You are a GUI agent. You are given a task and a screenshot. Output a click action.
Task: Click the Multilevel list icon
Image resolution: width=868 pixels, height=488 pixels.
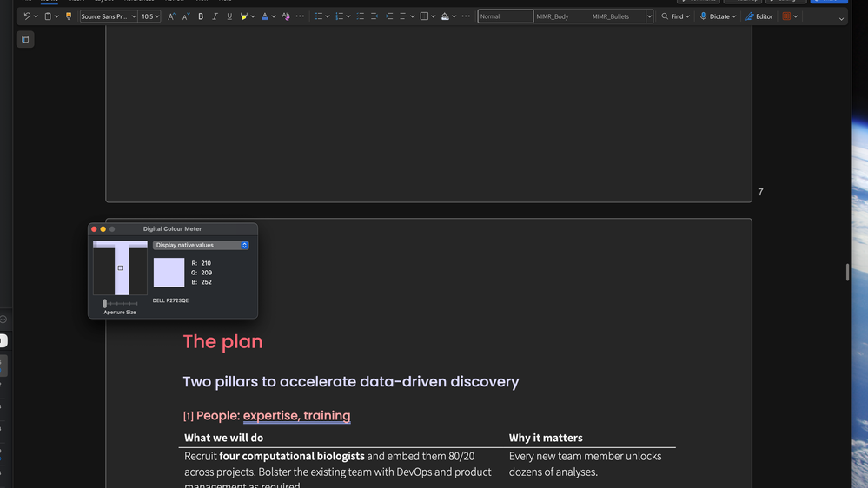coord(361,16)
